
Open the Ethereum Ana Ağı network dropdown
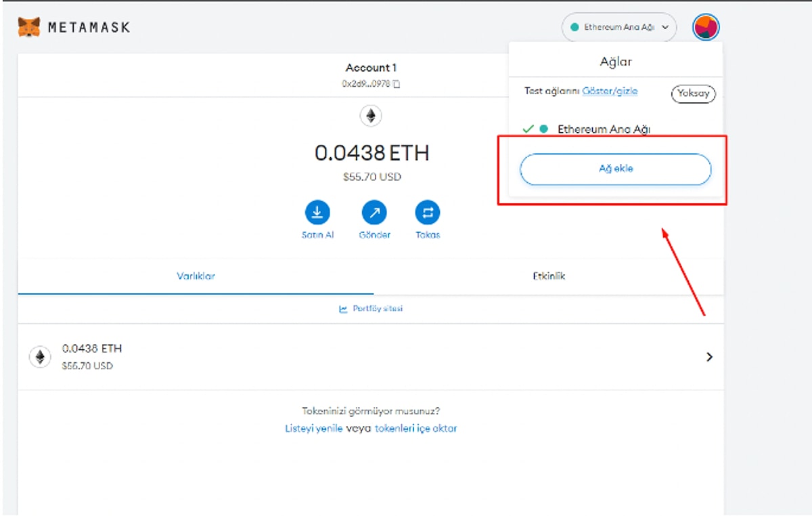tap(618, 27)
